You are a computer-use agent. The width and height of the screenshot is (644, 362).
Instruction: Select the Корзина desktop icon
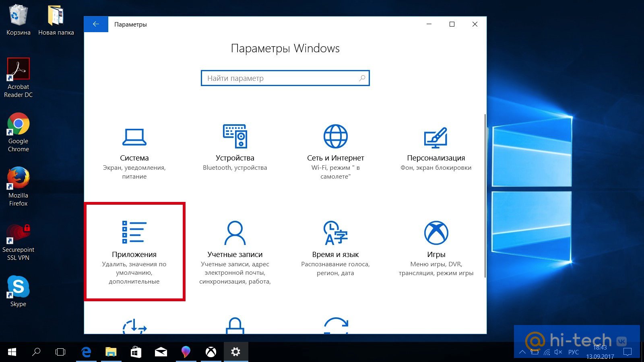tap(18, 20)
